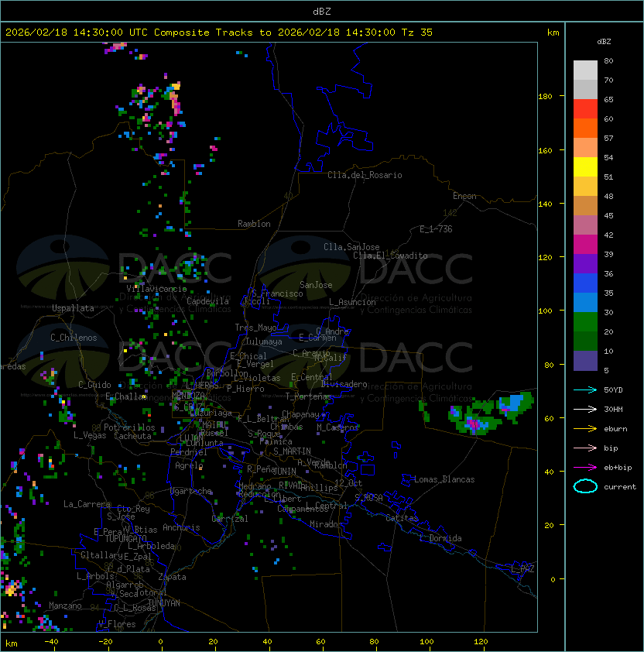Image resolution: width=644 pixels, height=652 pixels.
Task: Click the 'S_MARTIN' map label
Action: (292, 451)
